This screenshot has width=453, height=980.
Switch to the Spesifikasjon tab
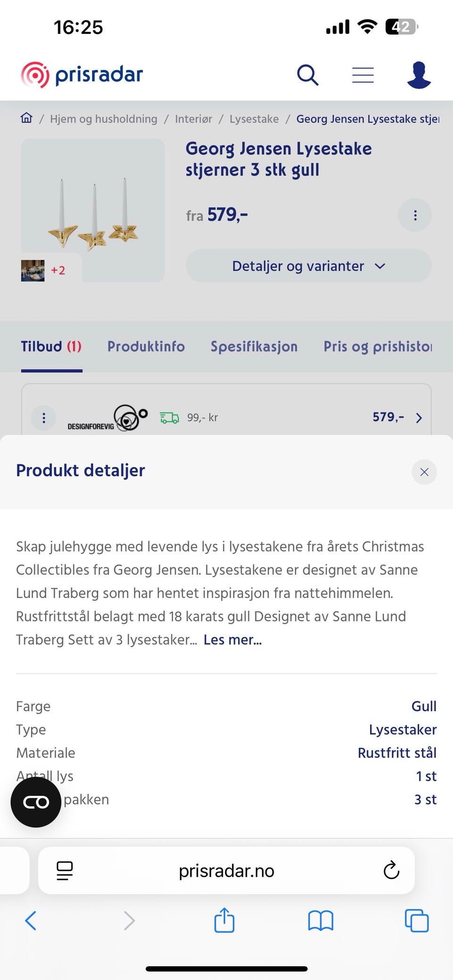254,347
